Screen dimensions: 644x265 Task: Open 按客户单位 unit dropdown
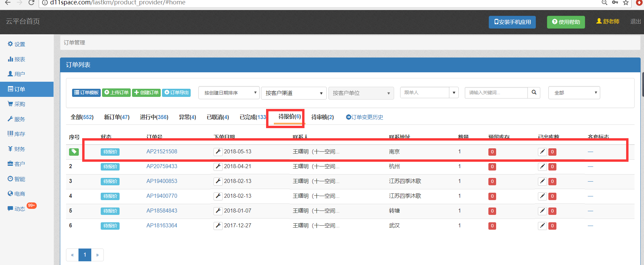point(361,93)
